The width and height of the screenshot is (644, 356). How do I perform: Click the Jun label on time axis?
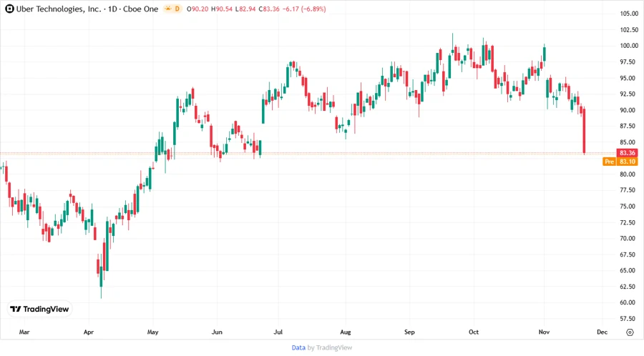217,332
